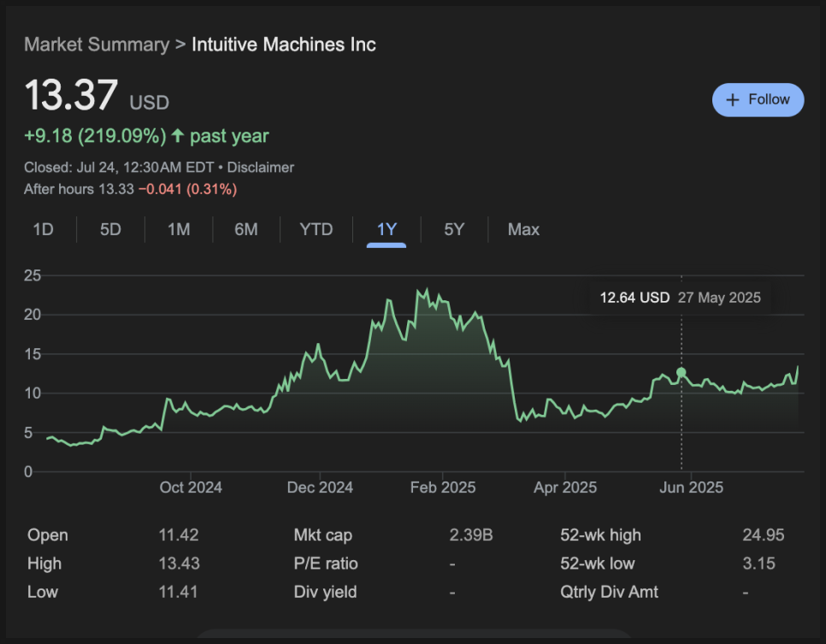Click the Closed: Jul 24, 12:30 AM EDT text

tap(119, 168)
